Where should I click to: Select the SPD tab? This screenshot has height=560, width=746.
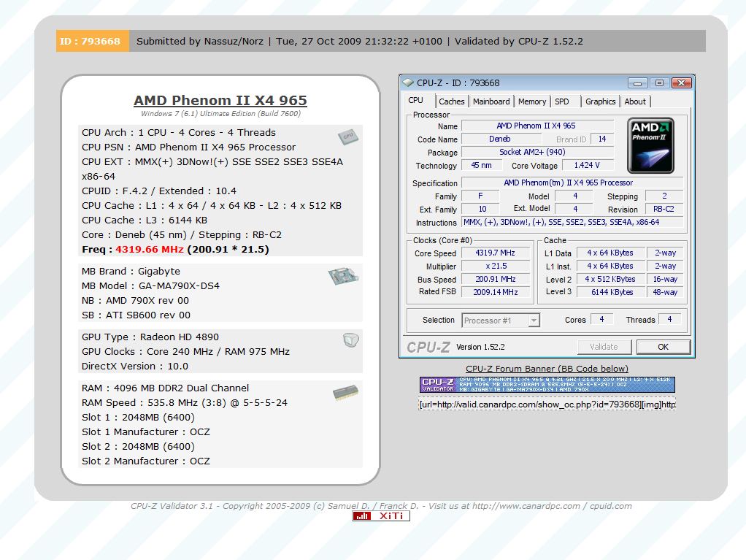tap(562, 101)
